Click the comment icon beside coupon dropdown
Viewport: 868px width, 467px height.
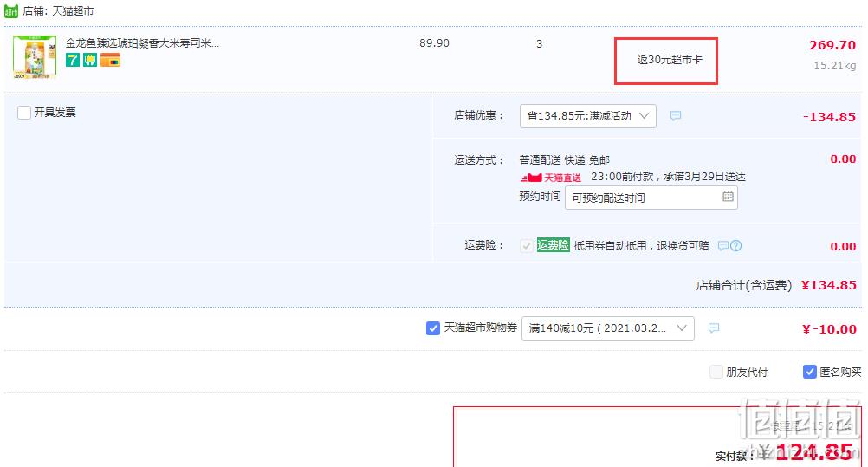coord(714,328)
